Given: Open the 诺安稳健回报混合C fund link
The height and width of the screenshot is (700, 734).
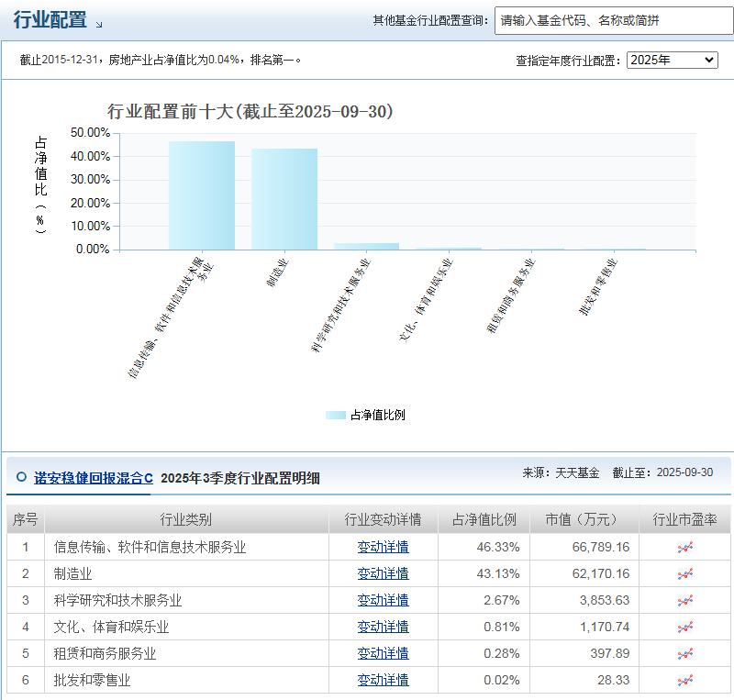Looking at the screenshot, I should pyautogui.click(x=94, y=478).
